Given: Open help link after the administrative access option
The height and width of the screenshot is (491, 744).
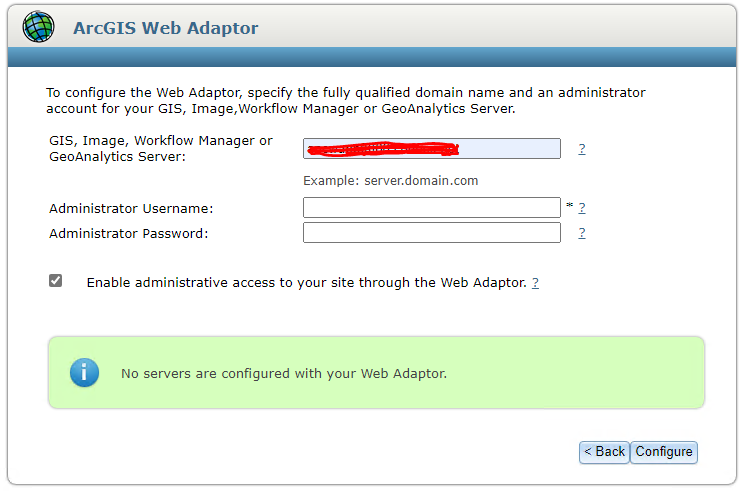Looking at the screenshot, I should pyautogui.click(x=535, y=283).
